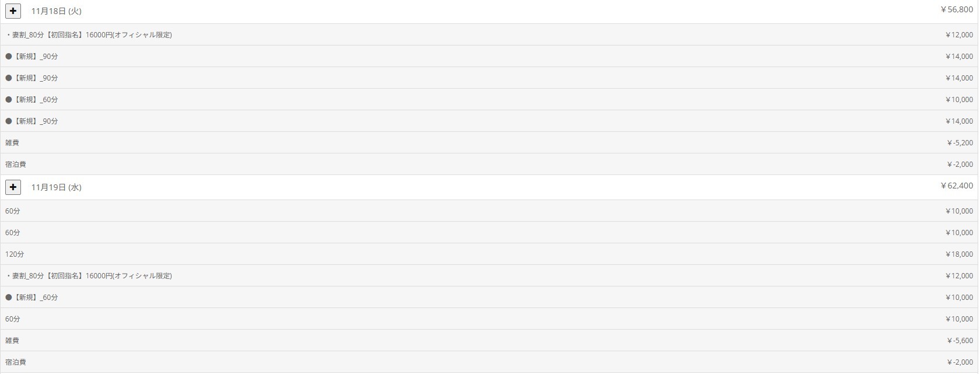Click the 雑費 row showing ¥-5,200
980x374 pixels.
coord(12,143)
